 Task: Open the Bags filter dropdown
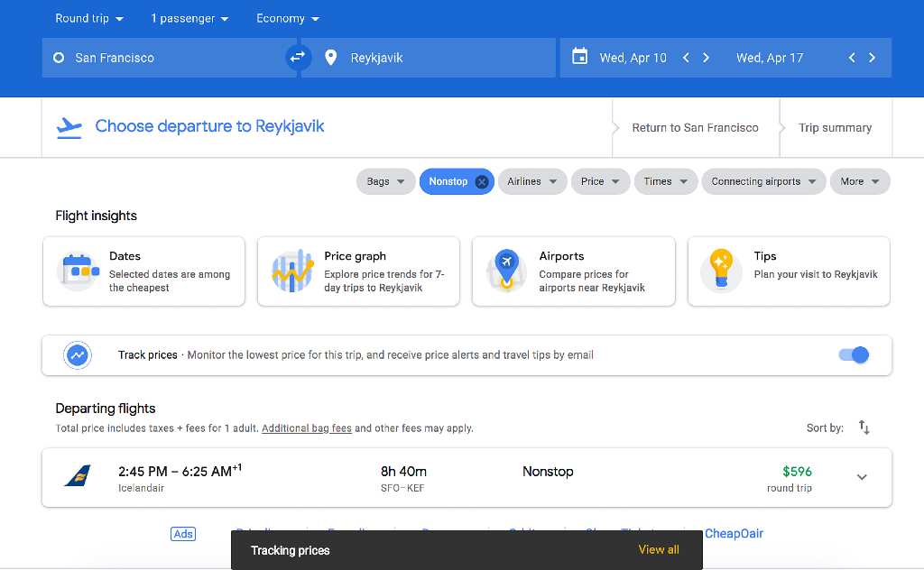[386, 181]
